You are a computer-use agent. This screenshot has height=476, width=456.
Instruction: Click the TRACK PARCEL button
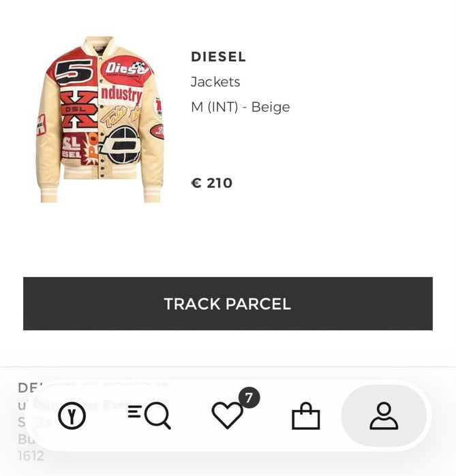click(x=228, y=304)
